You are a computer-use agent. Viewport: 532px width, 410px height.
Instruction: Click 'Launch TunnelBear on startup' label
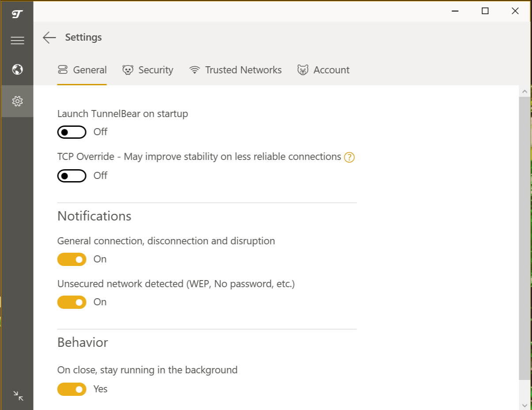123,114
